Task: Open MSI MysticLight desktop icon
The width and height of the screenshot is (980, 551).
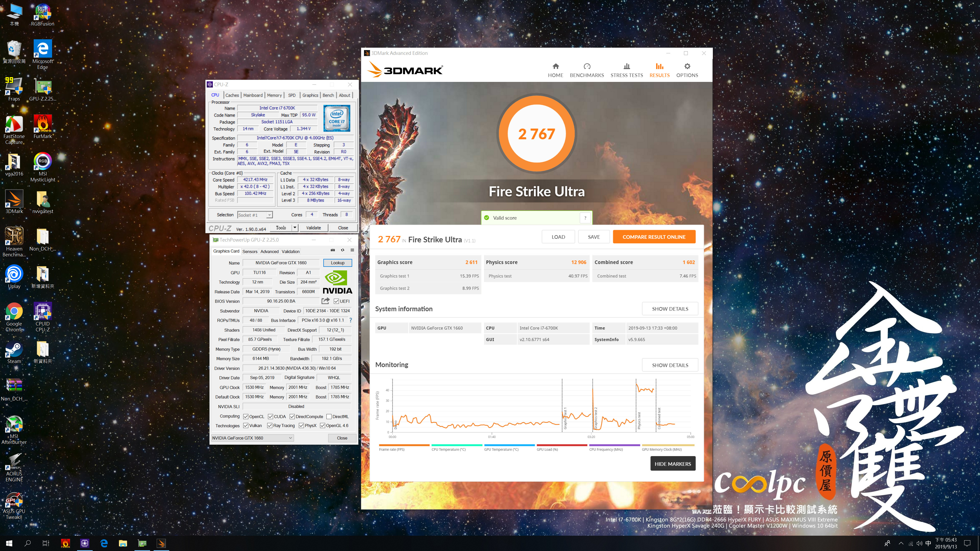Action: (x=43, y=167)
